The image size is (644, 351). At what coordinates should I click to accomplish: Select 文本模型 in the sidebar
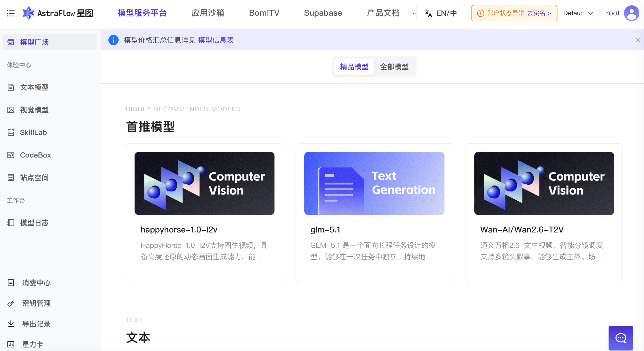50,87
